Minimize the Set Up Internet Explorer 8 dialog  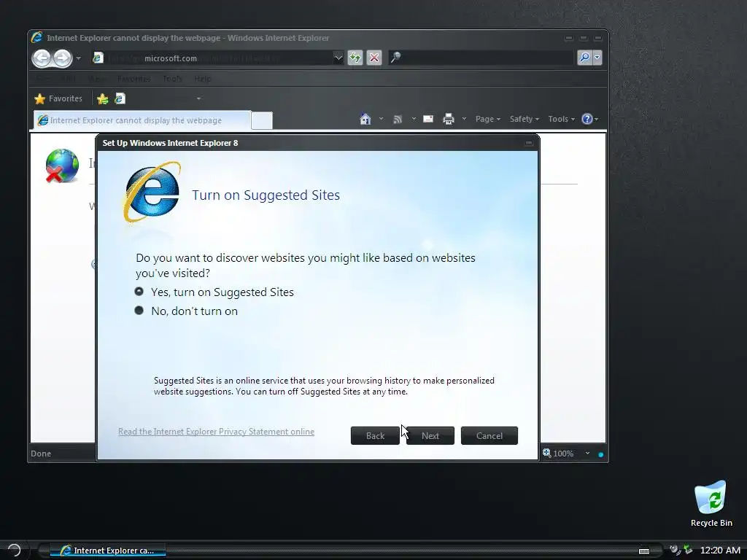point(529,143)
